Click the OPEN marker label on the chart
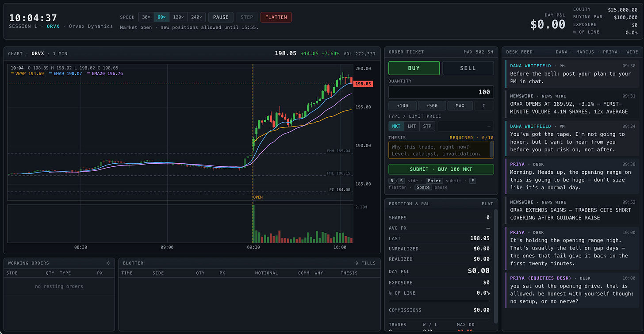 click(x=258, y=197)
